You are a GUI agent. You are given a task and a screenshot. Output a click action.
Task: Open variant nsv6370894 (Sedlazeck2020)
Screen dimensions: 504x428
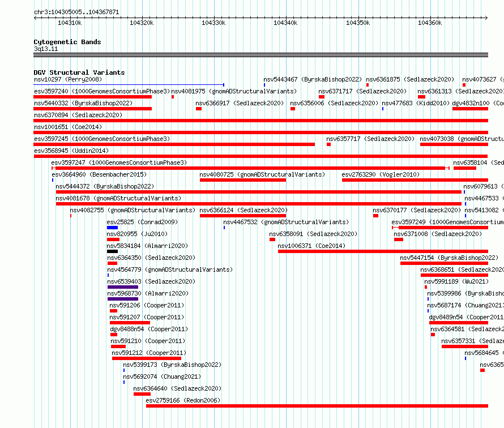click(78, 115)
